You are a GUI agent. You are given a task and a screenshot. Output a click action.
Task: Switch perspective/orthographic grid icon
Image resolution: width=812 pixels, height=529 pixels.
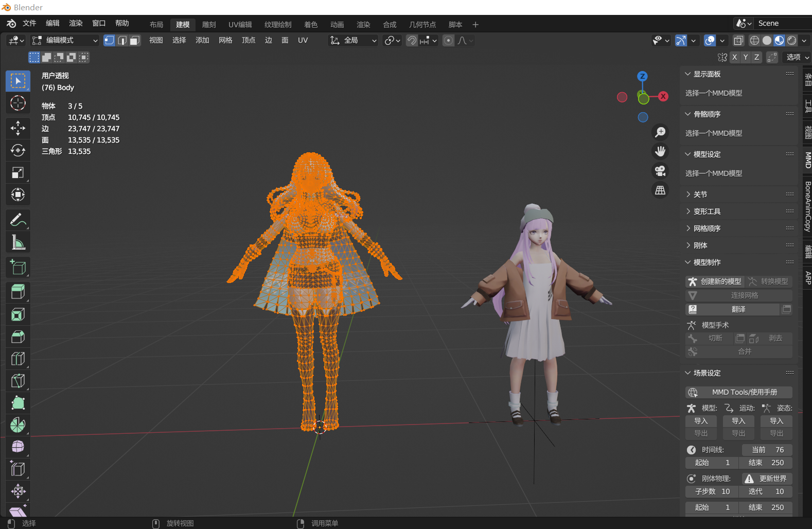point(660,190)
